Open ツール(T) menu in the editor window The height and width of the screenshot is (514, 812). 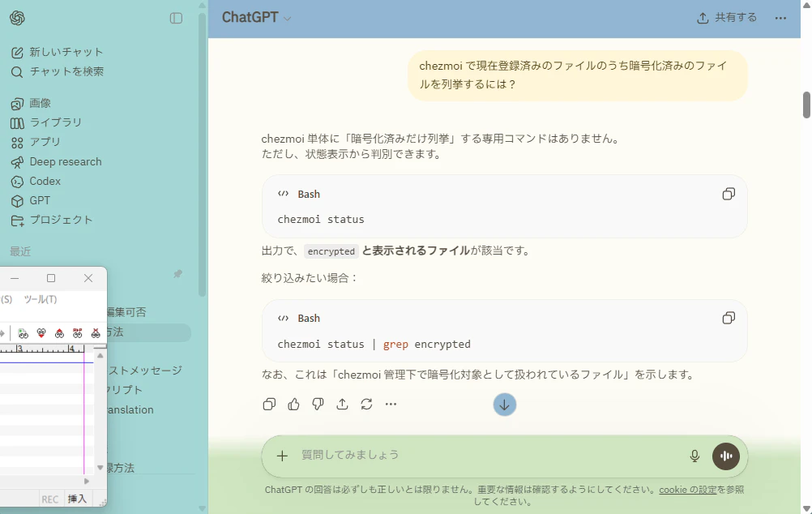pos(41,299)
